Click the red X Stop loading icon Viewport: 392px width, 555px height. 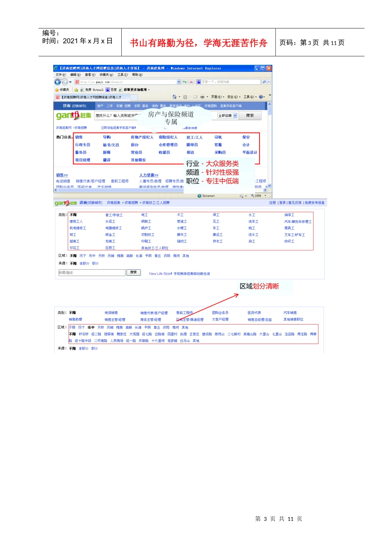coord(191,82)
